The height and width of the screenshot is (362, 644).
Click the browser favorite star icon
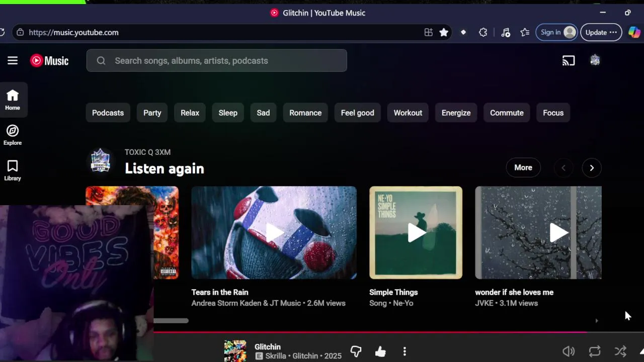pos(444,32)
